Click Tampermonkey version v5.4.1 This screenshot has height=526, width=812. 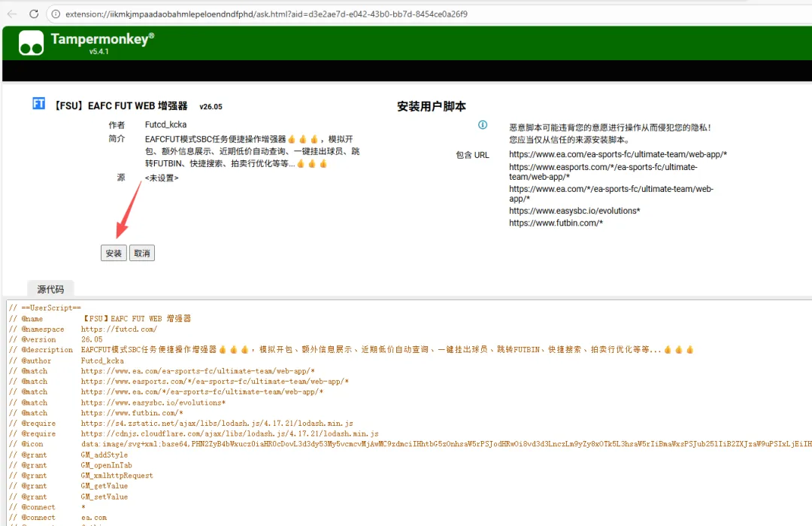99,51
